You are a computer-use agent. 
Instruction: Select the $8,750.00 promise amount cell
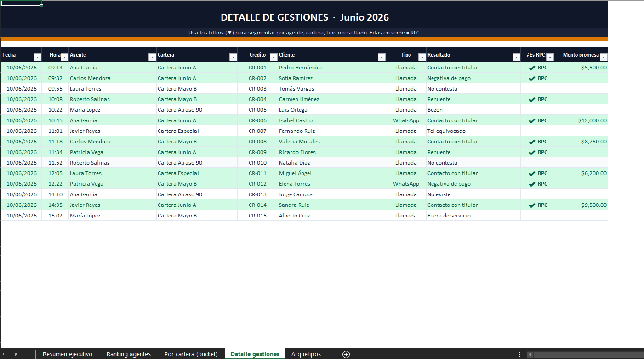coord(581,142)
